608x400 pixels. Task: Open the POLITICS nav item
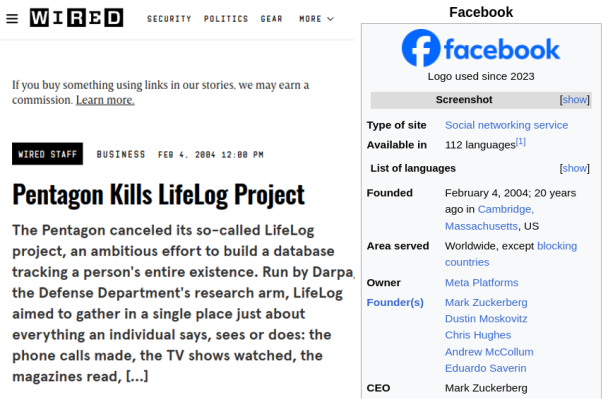[x=226, y=19]
